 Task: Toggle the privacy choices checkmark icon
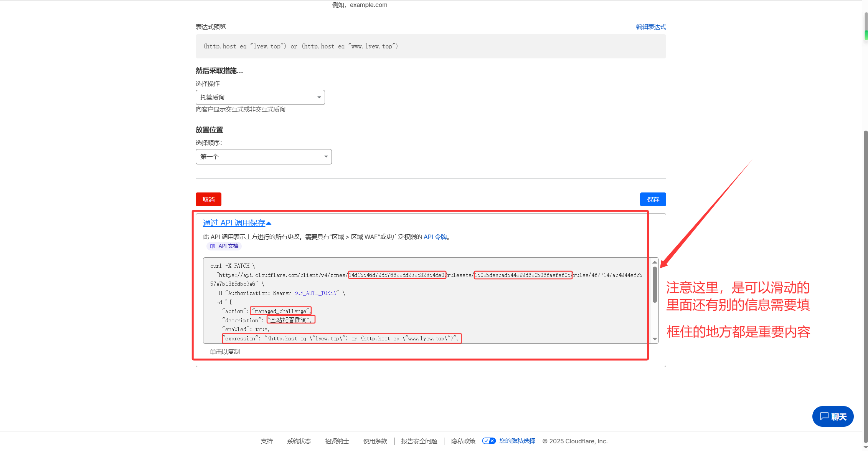pyautogui.click(x=489, y=441)
